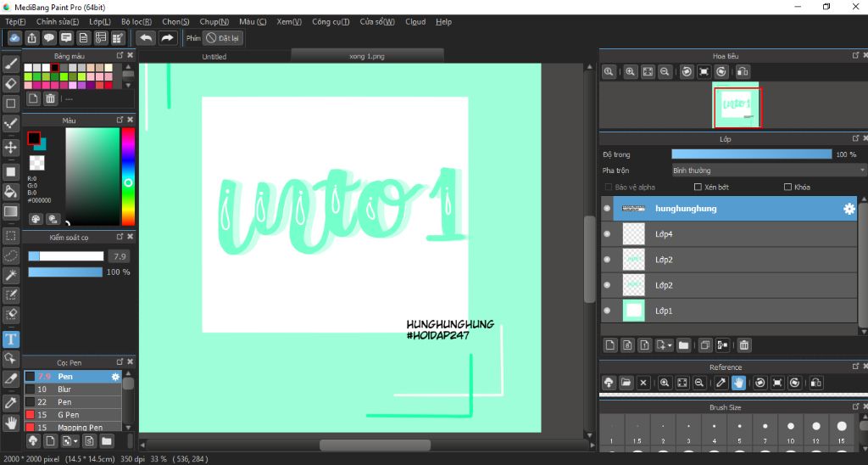868x465 pixels.
Task: Open the Công cụ menu
Action: tap(331, 21)
